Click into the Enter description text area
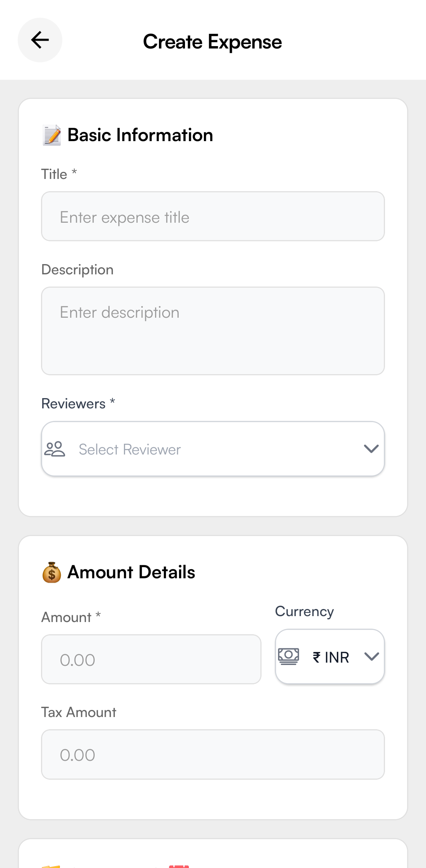 213,331
